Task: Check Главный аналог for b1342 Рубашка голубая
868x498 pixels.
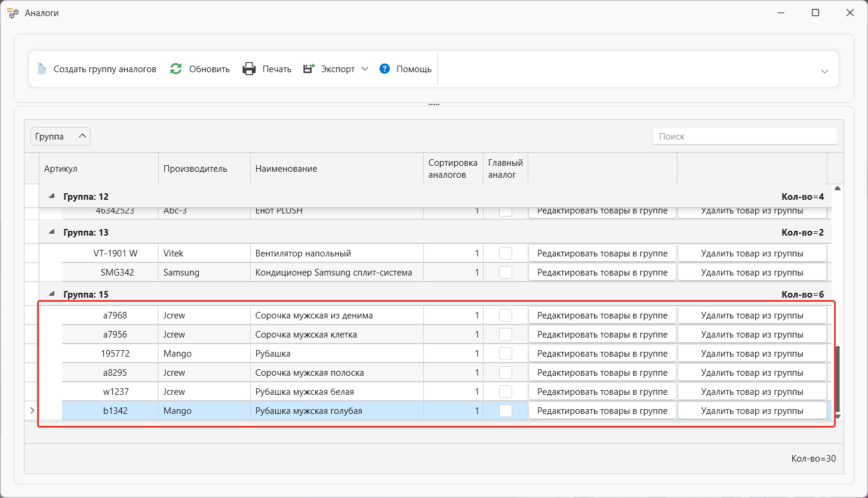Action: 505,410
